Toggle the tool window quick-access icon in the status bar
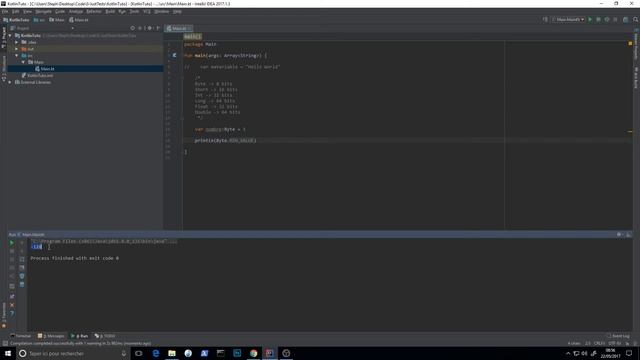 coord(4,344)
